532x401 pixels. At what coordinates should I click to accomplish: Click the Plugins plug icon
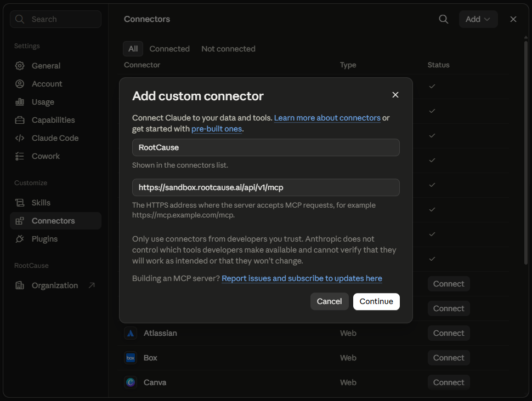point(20,239)
